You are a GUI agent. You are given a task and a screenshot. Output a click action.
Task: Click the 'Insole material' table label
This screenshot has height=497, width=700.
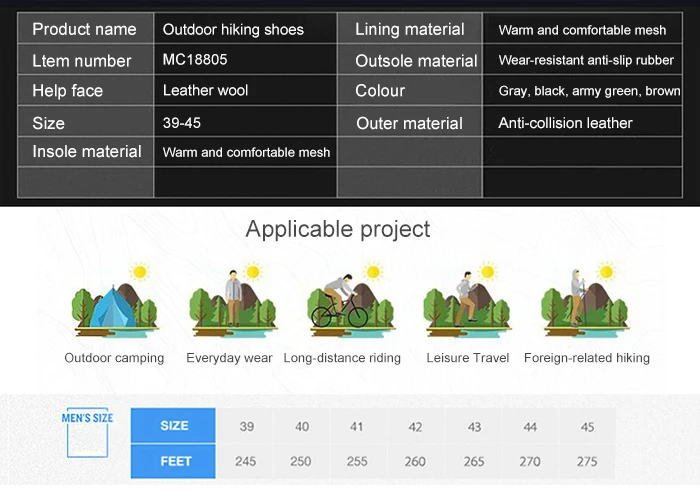click(87, 152)
